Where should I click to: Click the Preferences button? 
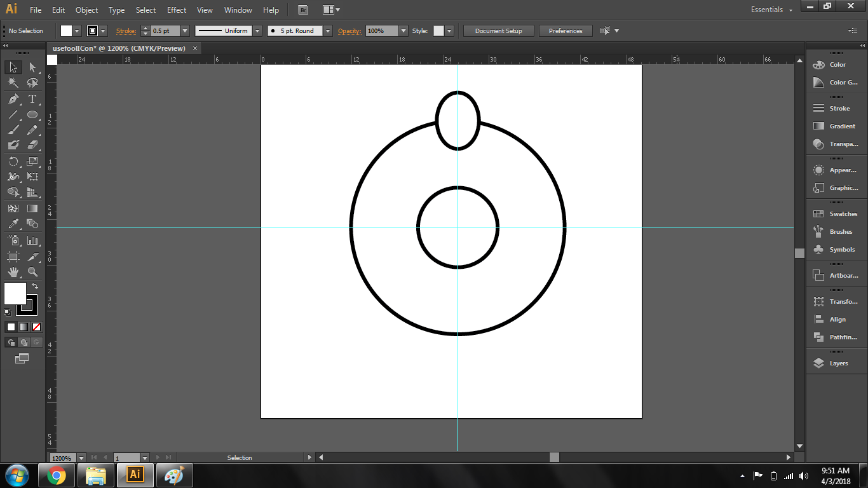[565, 30]
